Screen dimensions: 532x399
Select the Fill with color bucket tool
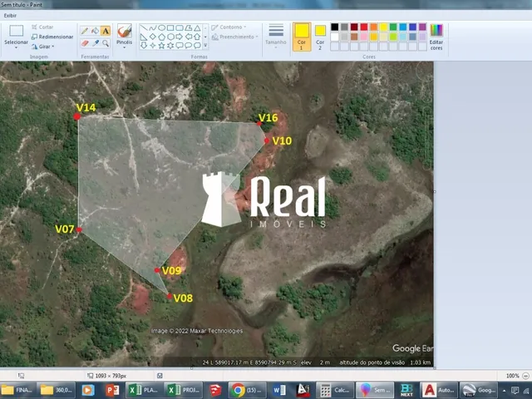(95, 31)
